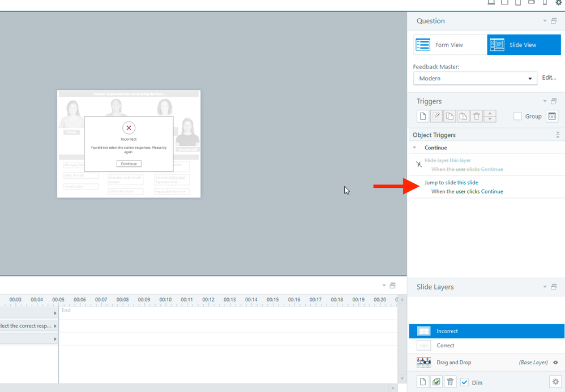
Task: Change 'user clicks' event in Jump trigger
Action: 468,192
